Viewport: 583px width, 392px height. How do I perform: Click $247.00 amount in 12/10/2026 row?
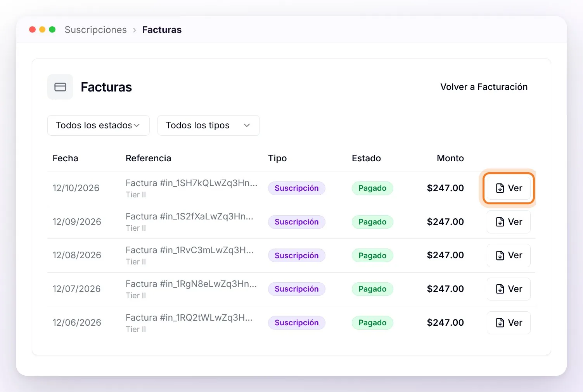pos(445,188)
